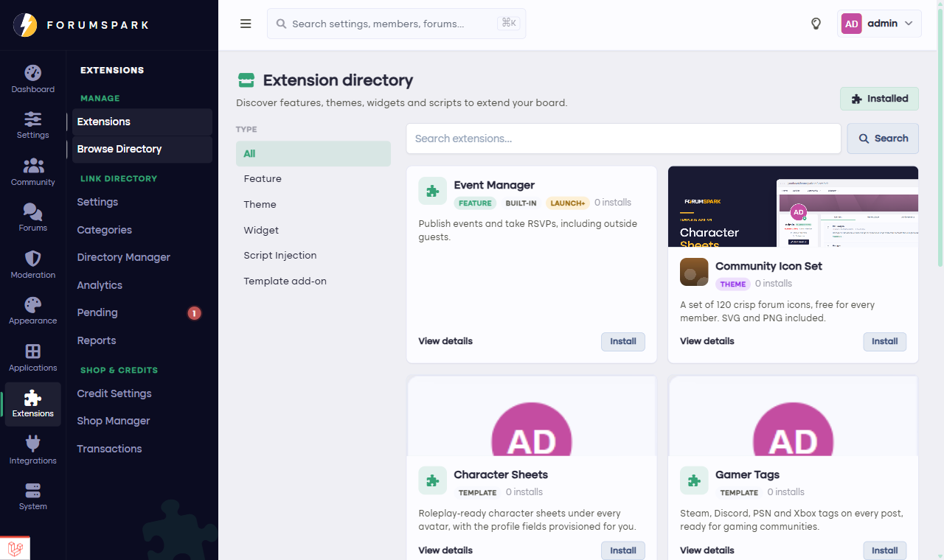This screenshot has height=560, width=944.
Task: Open Reports menu item
Action: tap(142, 340)
